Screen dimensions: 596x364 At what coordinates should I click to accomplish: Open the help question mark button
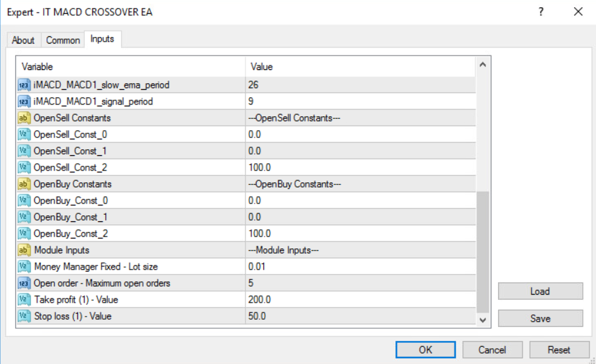coord(541,12)
